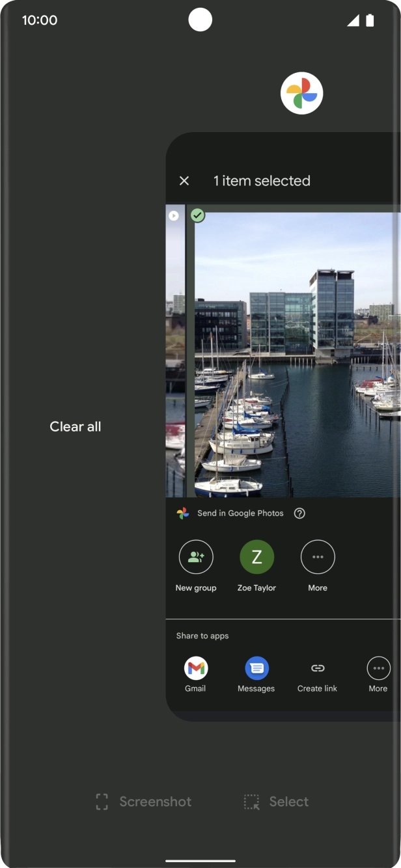Screen dimensions: 401x868
Task: Expand More apps in Share to apps
Action: coord(378,668)
